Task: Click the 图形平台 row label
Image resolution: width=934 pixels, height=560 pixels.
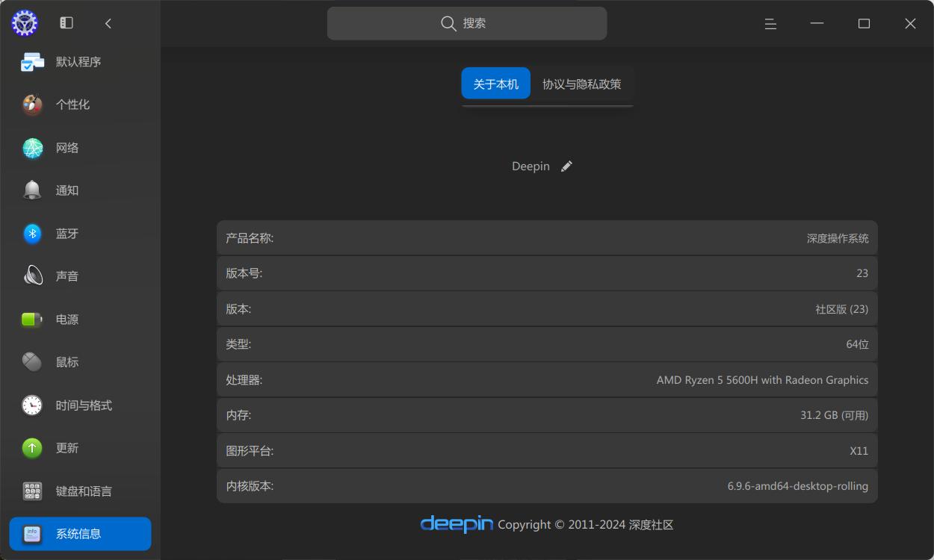Action: 250,451
